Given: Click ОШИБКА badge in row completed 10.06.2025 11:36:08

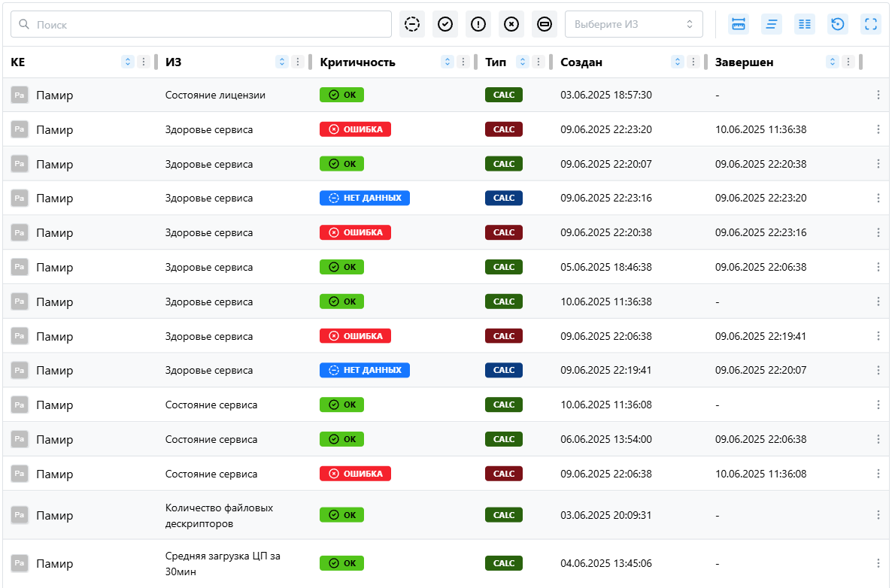Looking at the screenshot, I should [x=355, y=474].
